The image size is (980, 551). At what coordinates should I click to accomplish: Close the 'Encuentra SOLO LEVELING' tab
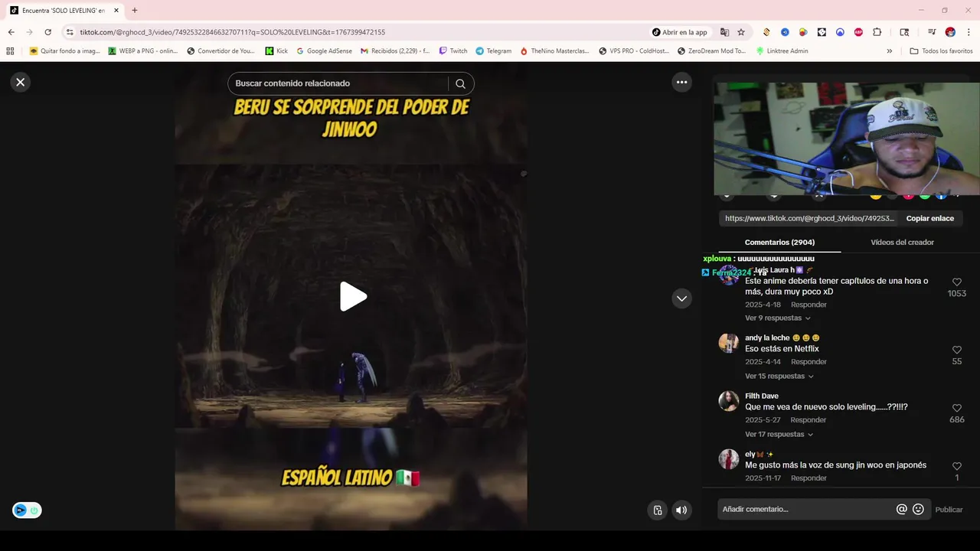point(116,11)
